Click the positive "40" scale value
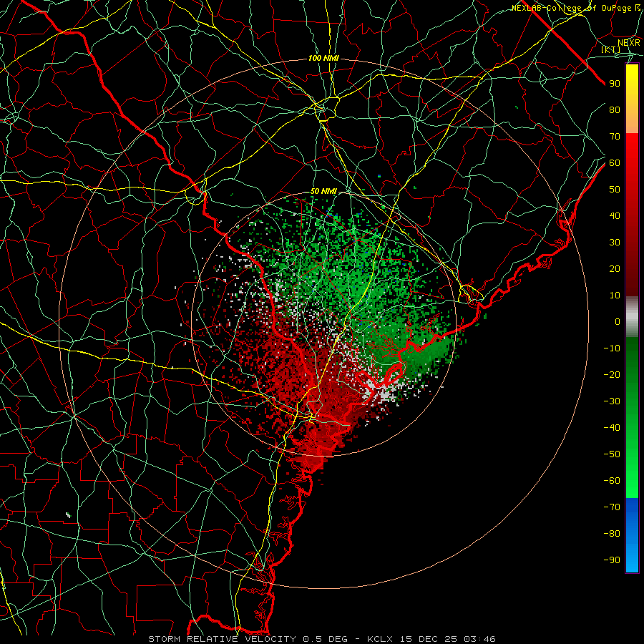Image resolution: width=644 pixels, height=644 pixels. [615, 216]
